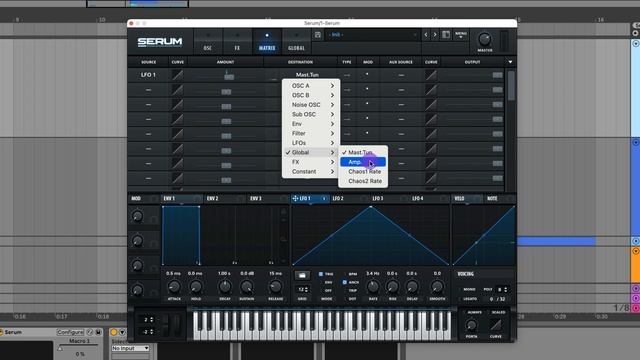Toggle LFO ANCH checkbox

[x=344, y=282]
